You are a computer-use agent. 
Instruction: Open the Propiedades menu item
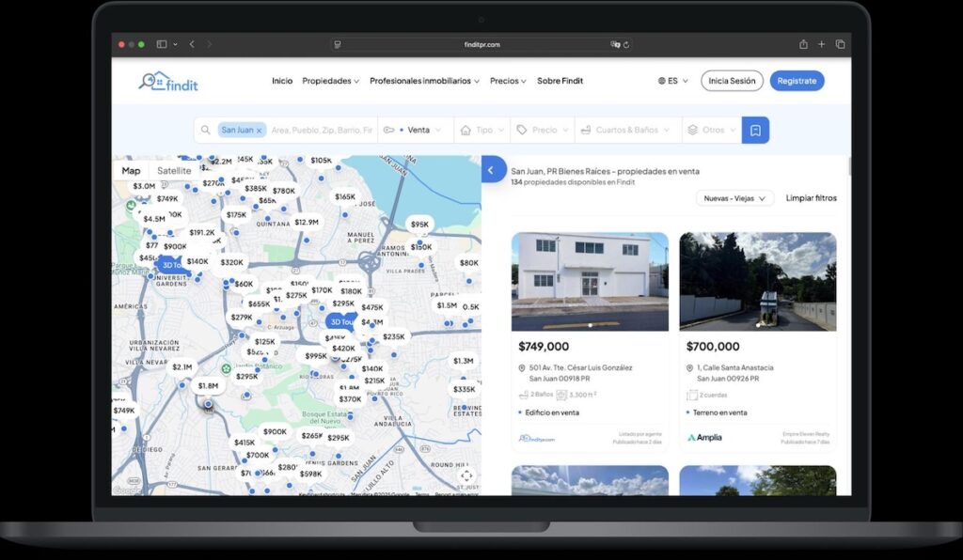pos(326,81)
